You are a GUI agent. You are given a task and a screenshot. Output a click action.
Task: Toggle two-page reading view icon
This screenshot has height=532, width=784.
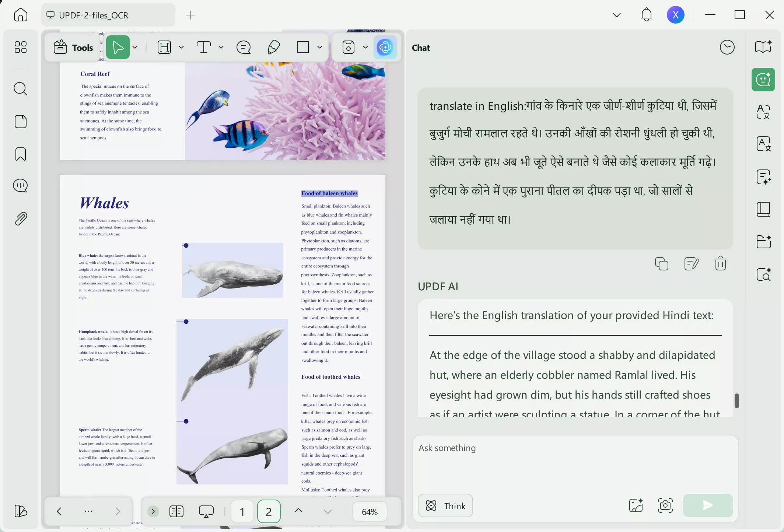pyautogui.click(x=176, y=511)
